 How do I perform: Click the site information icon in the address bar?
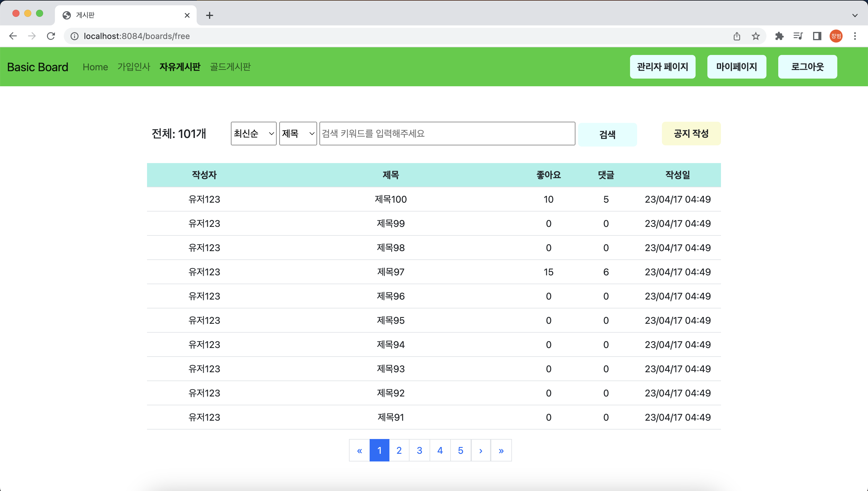coord(74,36)
